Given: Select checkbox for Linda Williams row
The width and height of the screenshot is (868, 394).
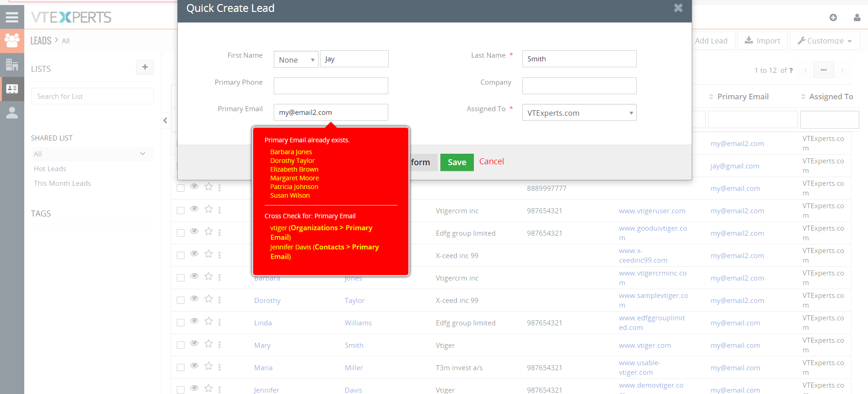Looking at the screenshot, I should point(180,323).
